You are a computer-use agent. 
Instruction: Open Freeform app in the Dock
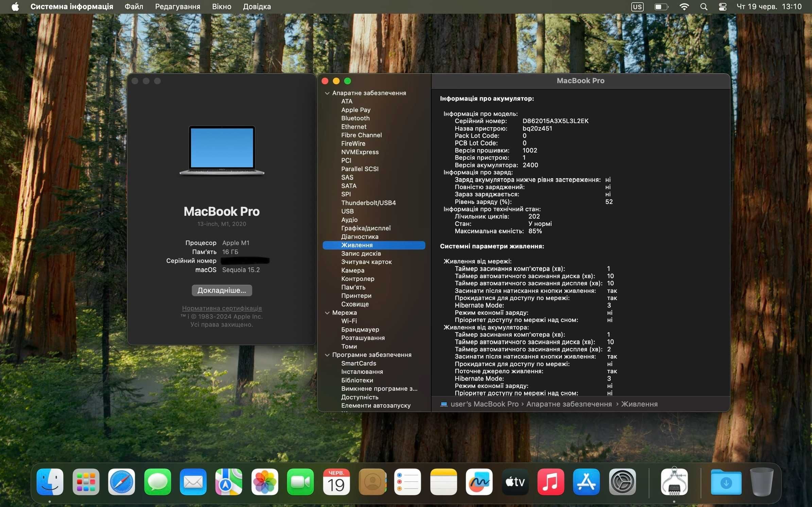(479, 482)
